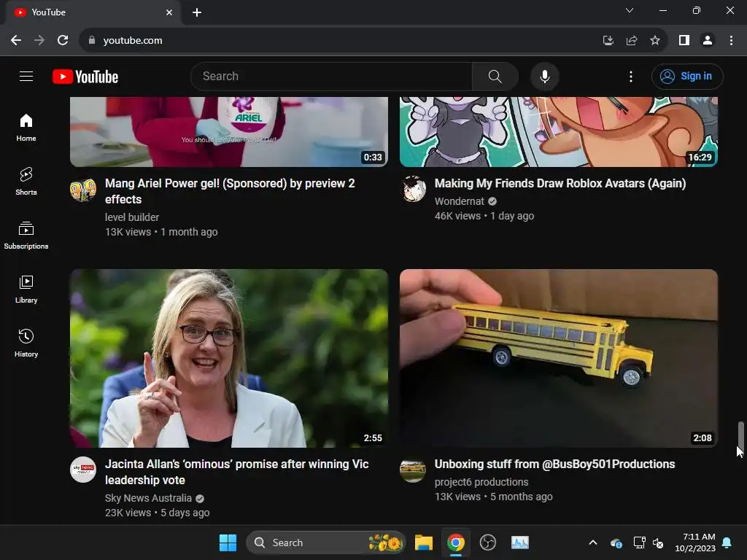Close the YouTube tab
Screen dimensions: 747x560
point(169,12)
